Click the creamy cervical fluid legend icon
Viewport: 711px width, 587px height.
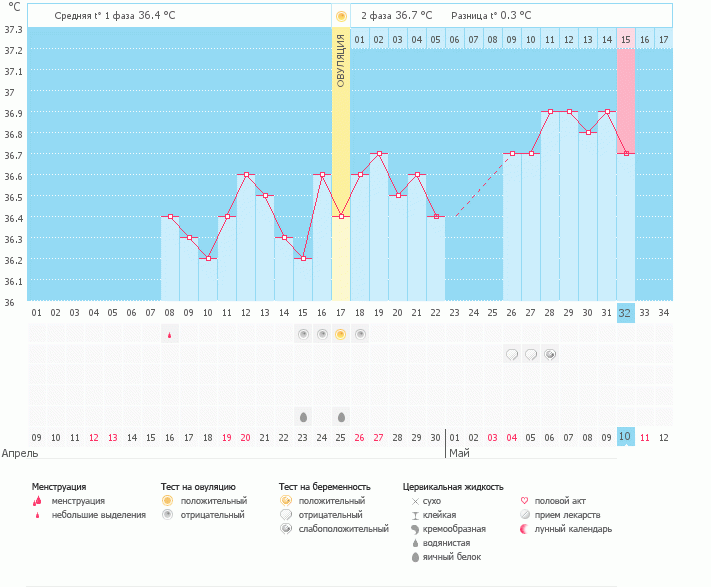click(x=415, y=529)
